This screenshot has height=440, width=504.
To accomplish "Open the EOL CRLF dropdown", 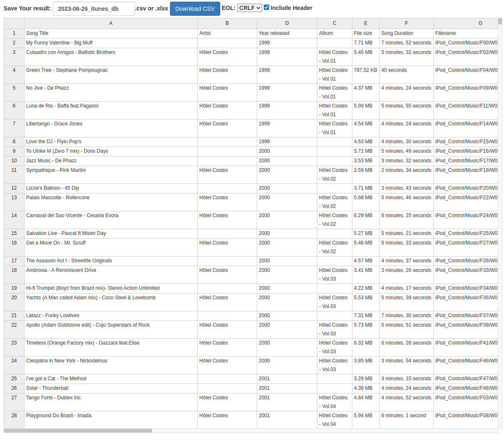I will click(x=250, y=8).
